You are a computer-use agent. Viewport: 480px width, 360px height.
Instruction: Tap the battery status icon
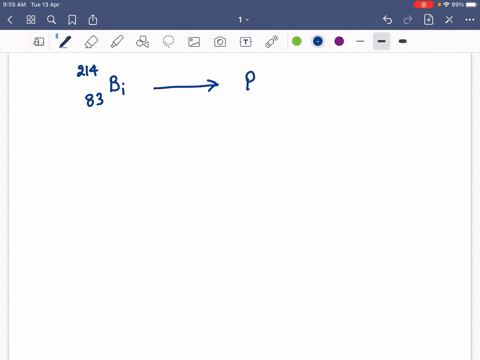point(471,5)
